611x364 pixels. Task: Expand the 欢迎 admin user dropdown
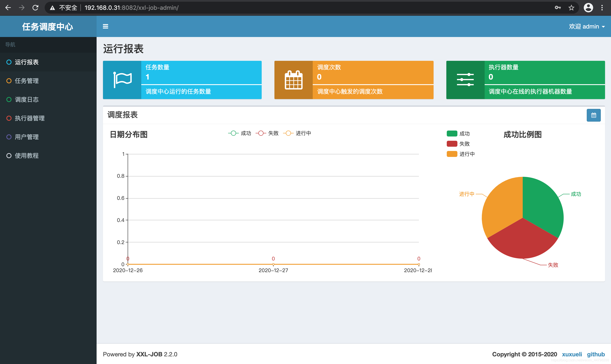coord(587,26)
